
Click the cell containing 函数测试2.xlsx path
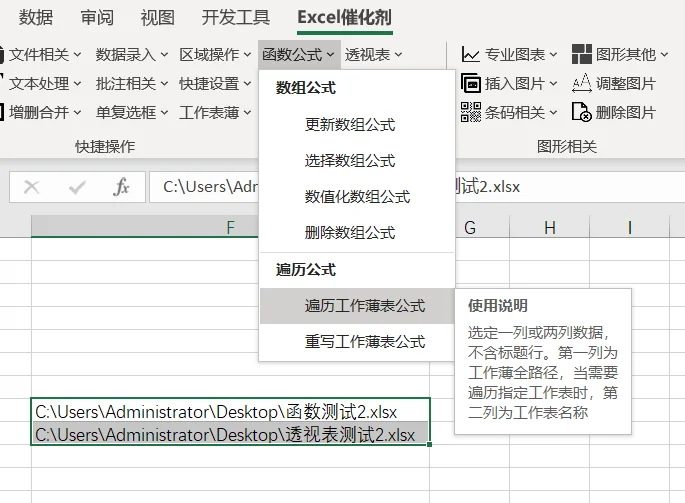(230, 412)
